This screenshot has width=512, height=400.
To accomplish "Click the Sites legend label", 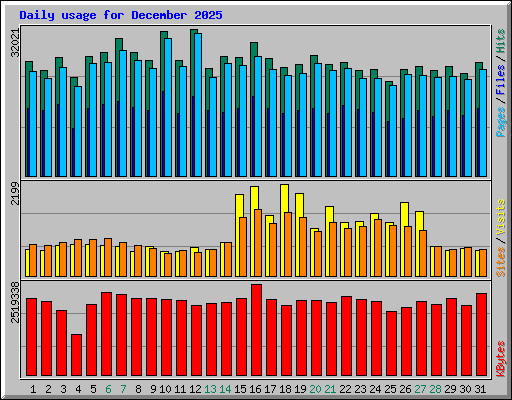I will pyautogui.click(x=501, y=262).
